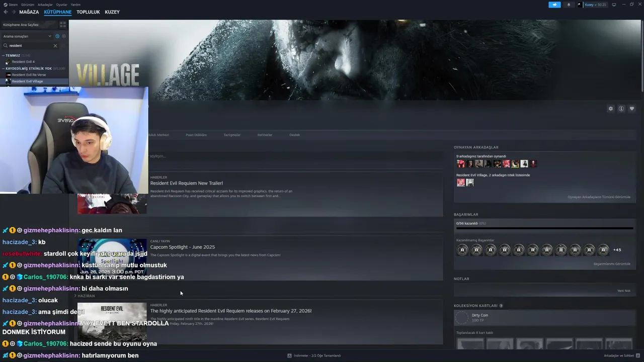Click Oynayan Arkadaşların Tümünü Görüntüle

599,197
